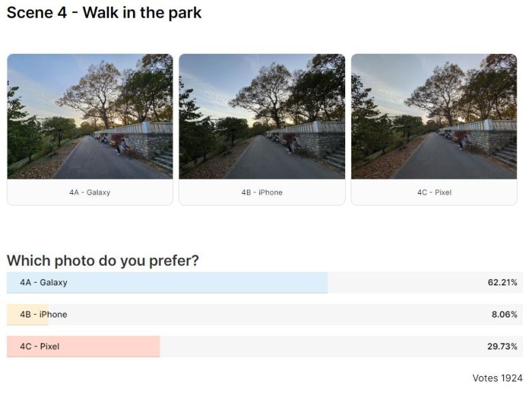
Task: Click the 29.73% result for Pixel
Action: click(502, 347)
